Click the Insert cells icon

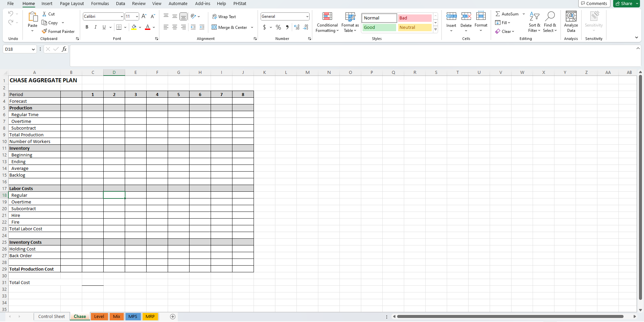click(451, 16)
